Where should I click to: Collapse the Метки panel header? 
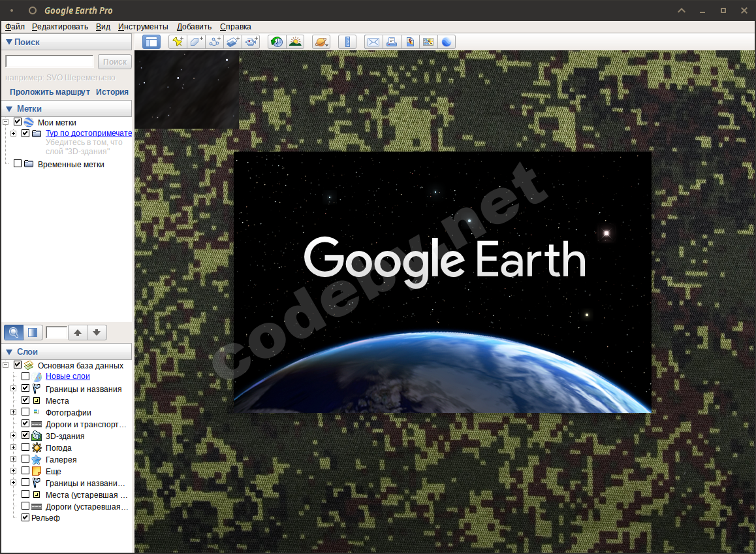pyautogui.click(x=9, y=109)
